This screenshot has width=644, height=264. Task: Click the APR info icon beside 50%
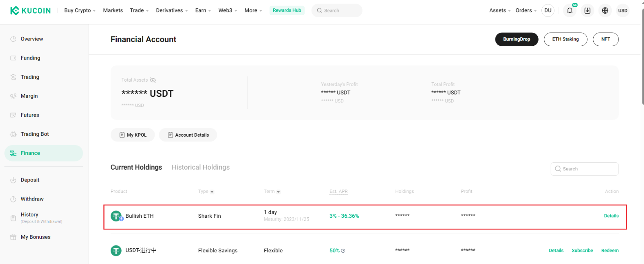(x=343, y=251)
